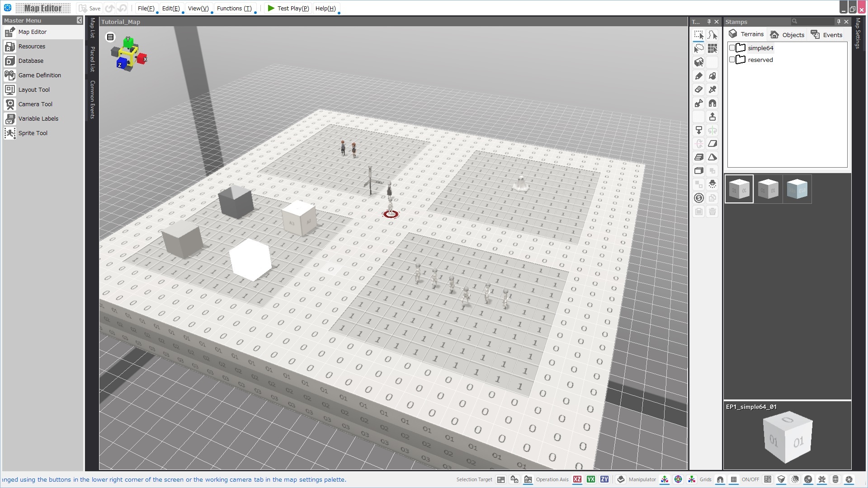Save the current map
The height and width of the screenshot is (488, 868).
point(89,8)
